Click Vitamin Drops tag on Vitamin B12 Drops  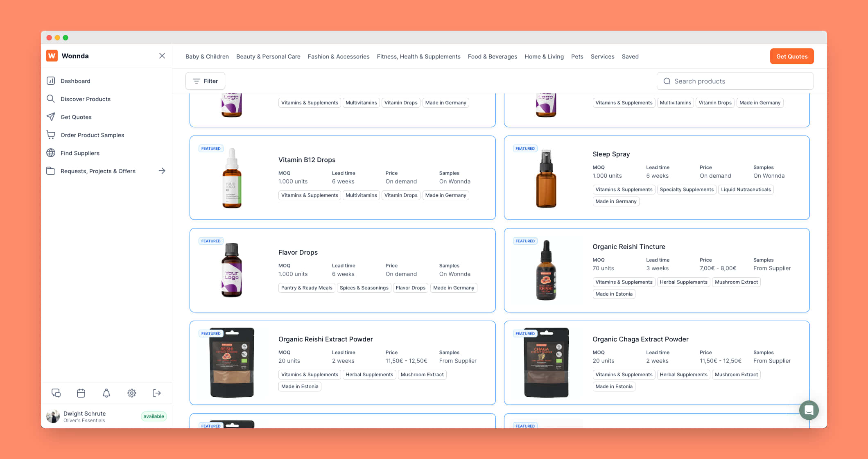[x=401, y=195]
